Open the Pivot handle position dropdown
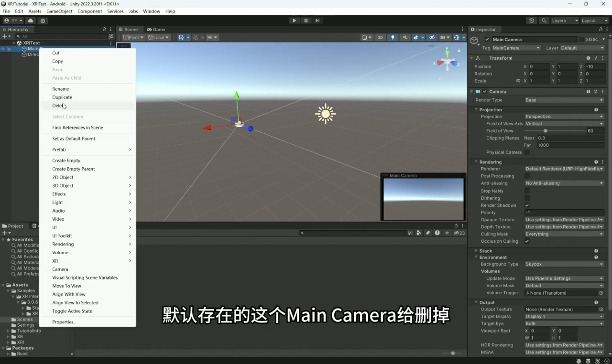Viewport: 612px width, 364px height. click(133, 37)
